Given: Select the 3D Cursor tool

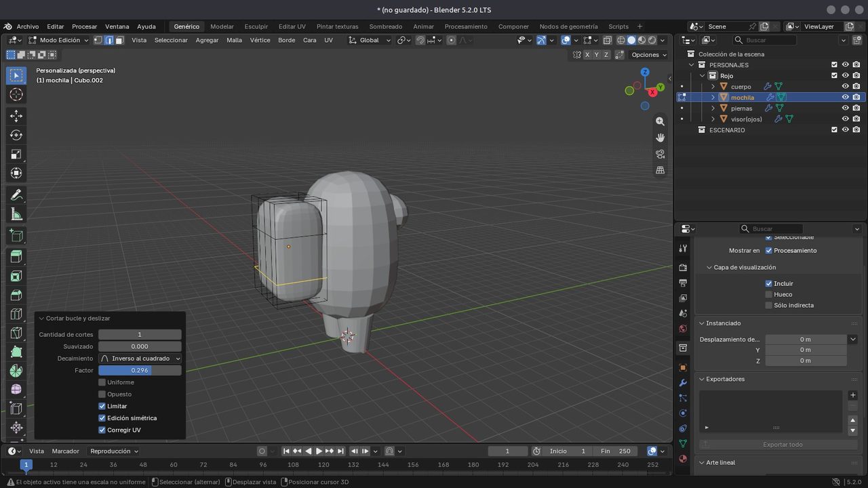Looking at the screenshot, I should [x=16, y=94].
